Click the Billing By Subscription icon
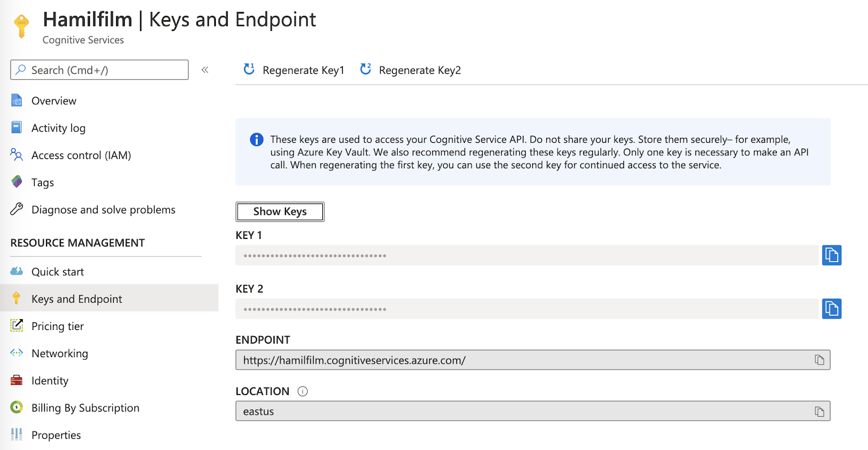Image resolution: width=868 pixels, height=450 pixels. tap(17, 407)
